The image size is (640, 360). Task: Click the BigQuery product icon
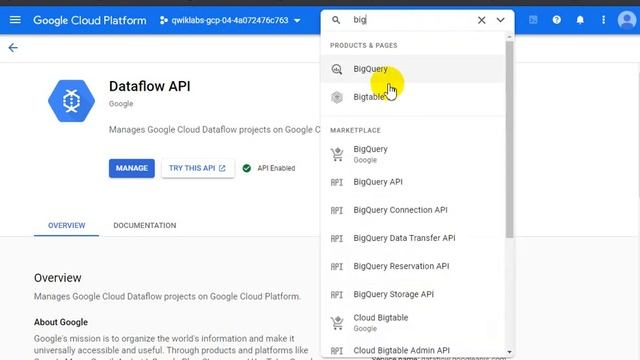point(337,69)
